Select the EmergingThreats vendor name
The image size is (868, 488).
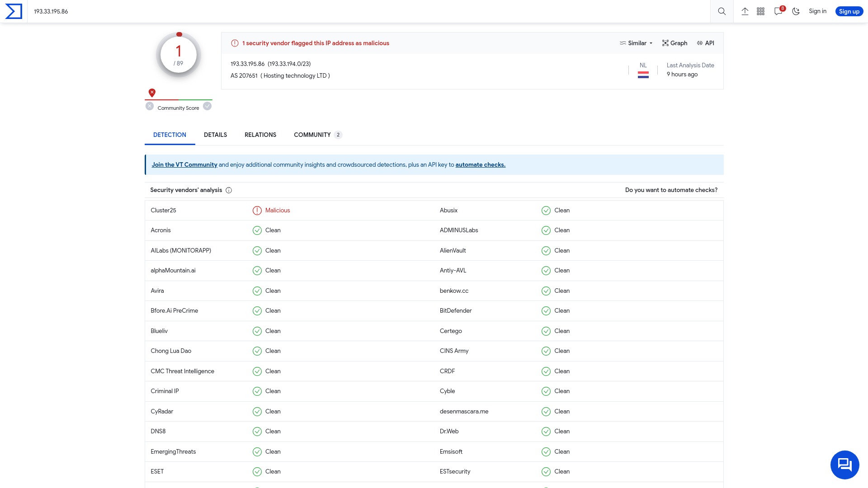[173, 452]
